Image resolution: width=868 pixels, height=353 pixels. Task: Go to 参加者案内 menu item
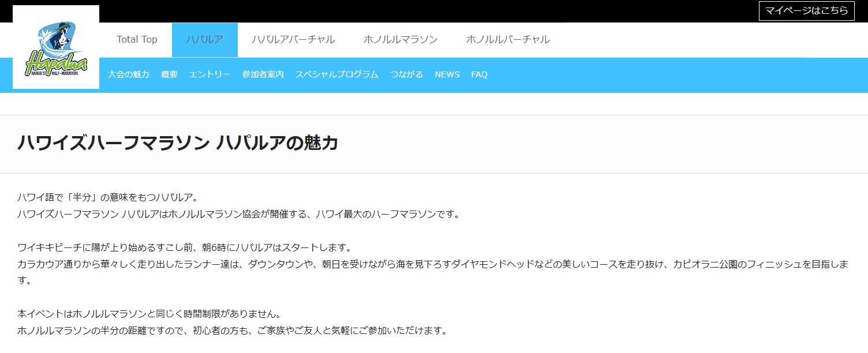tap(263, 74)
